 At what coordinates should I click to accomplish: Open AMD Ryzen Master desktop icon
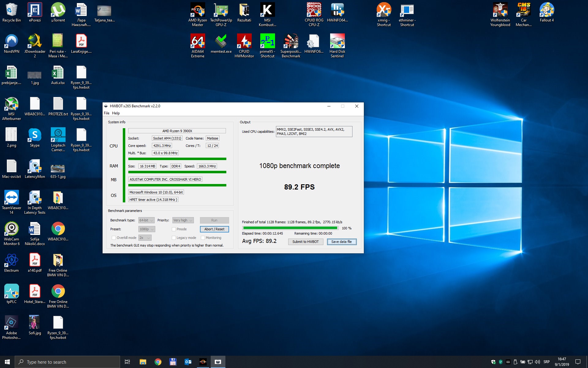pyautogui.click(x=198, y=14)
